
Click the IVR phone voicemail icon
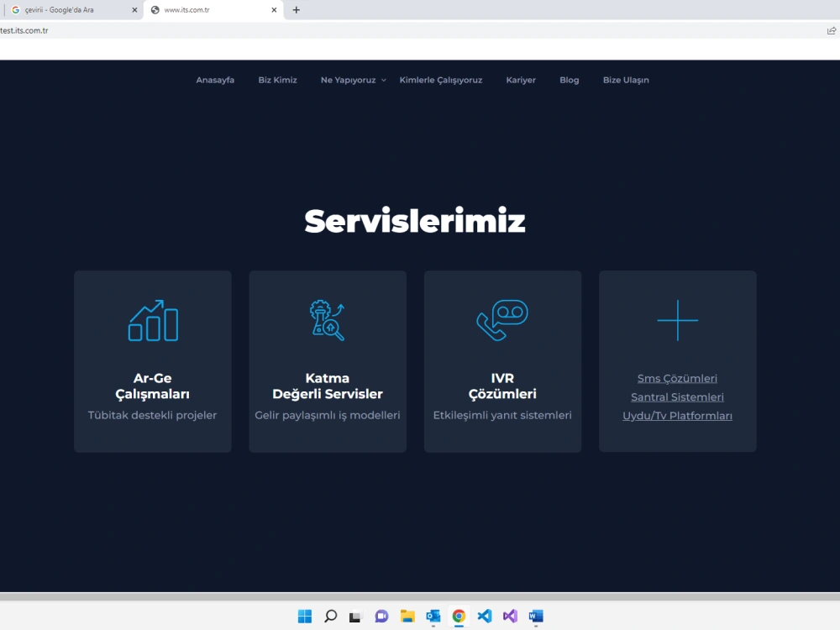[502, 320]
